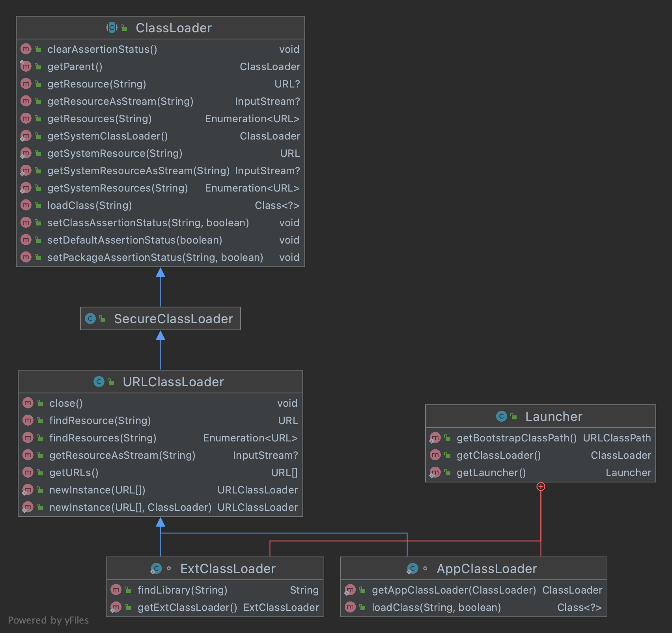Click the Launcher class icon

502,416
